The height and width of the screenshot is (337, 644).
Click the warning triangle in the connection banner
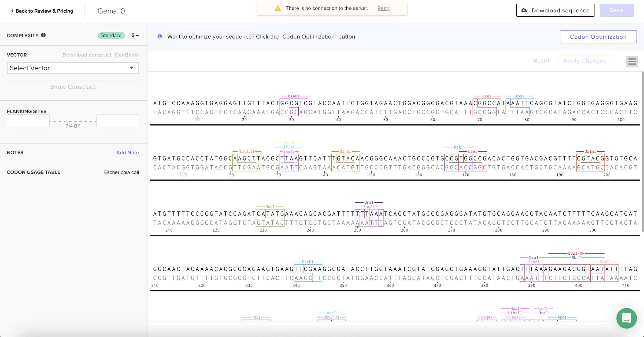(x=277, y=8)
